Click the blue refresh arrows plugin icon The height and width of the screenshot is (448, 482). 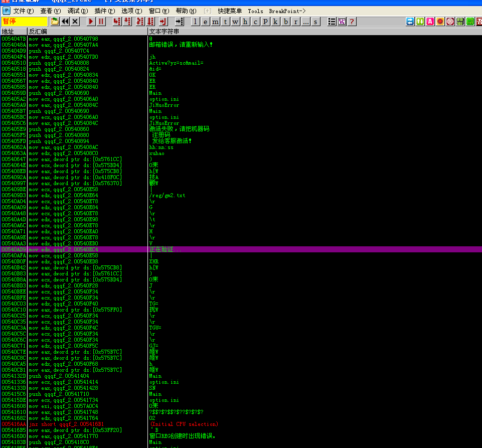tap(410, 22)
